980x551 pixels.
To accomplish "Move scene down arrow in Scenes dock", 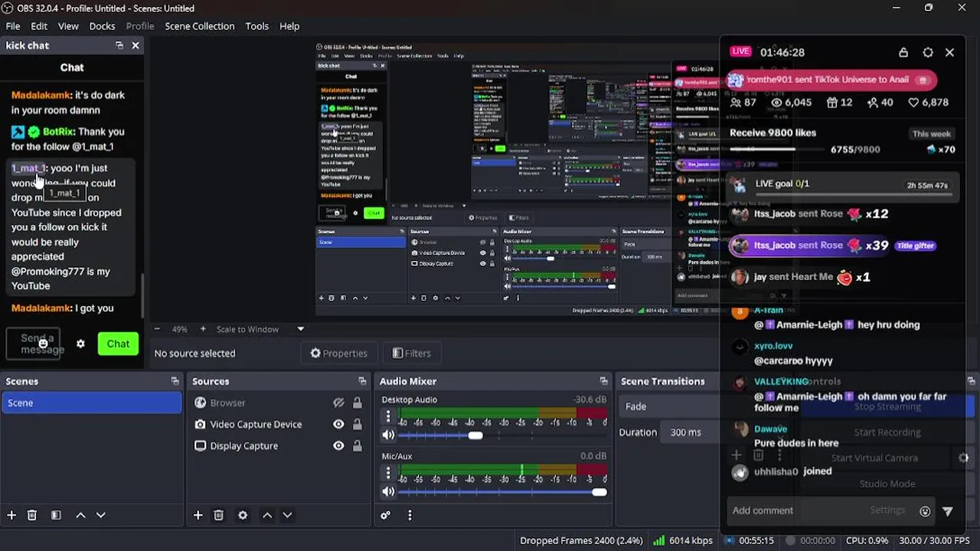I will click(x=100, y=515).
